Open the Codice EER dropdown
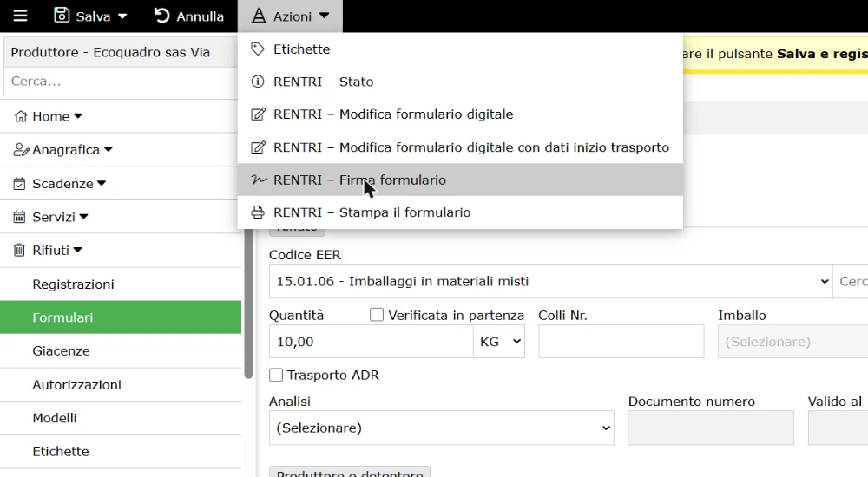868x477 pixels. 550,281
